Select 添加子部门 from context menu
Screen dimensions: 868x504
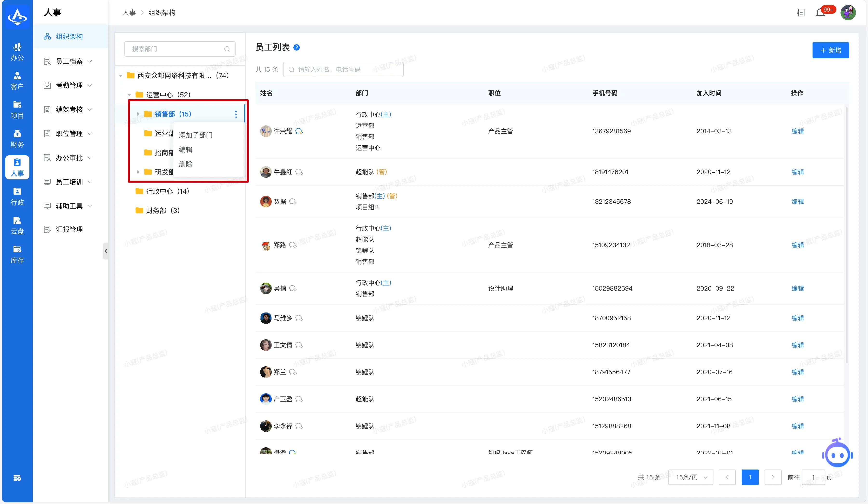pos(196,135)
